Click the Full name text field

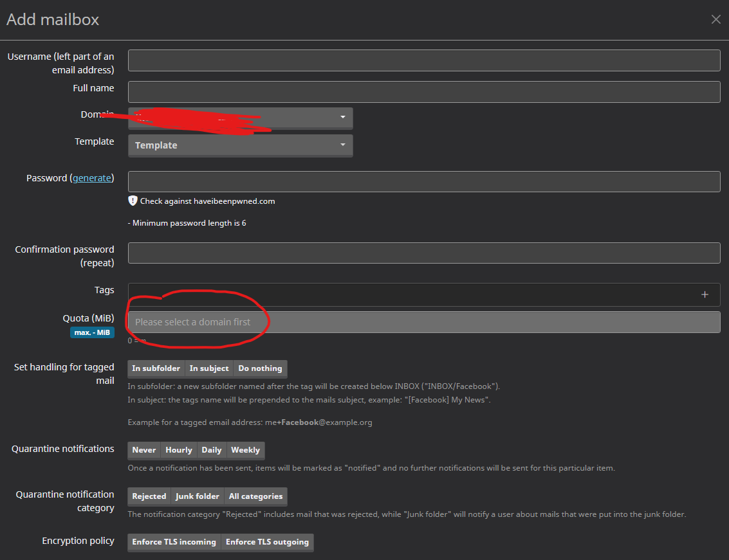point(423,92)
